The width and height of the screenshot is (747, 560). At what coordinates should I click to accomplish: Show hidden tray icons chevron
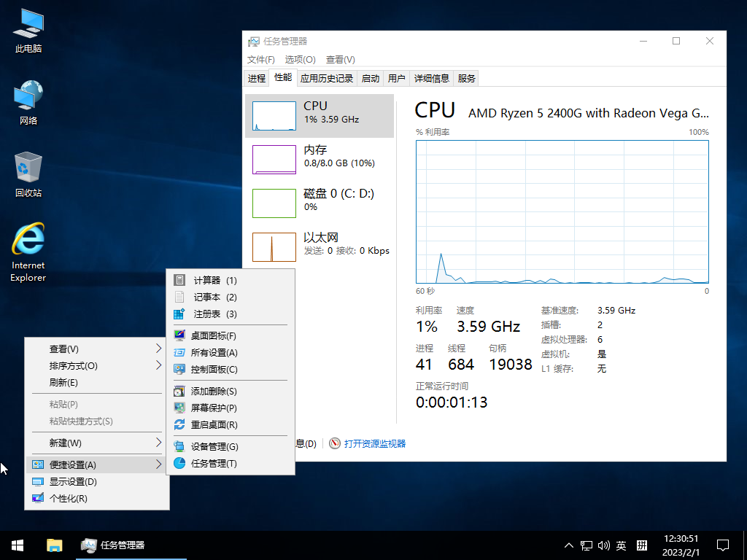click(569, 545)
